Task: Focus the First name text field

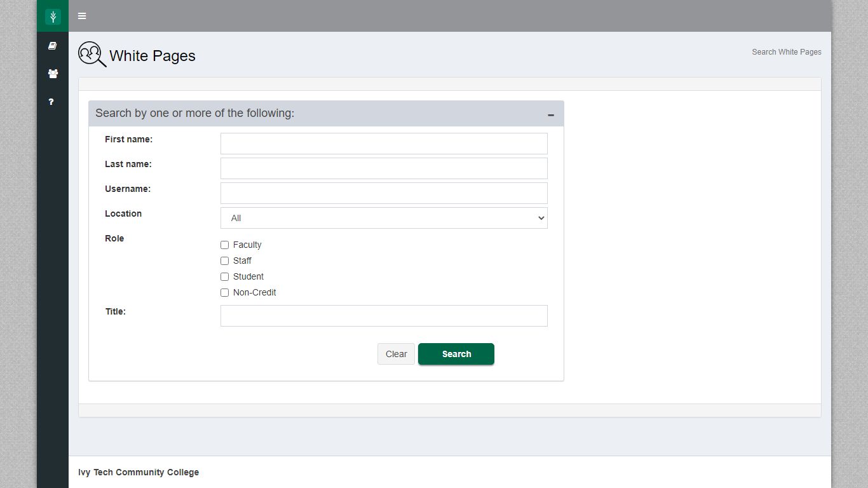Action: [x=384, y=144]
